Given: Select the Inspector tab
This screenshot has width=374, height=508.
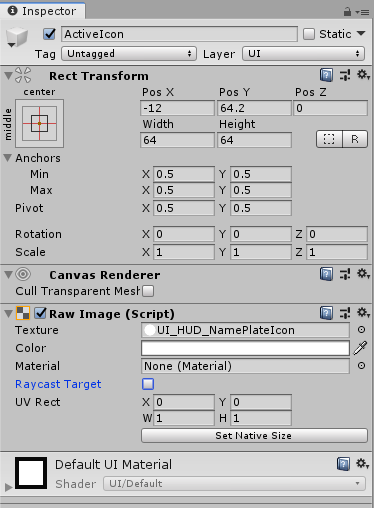Looking at the screenshot, I should point(43,11).
